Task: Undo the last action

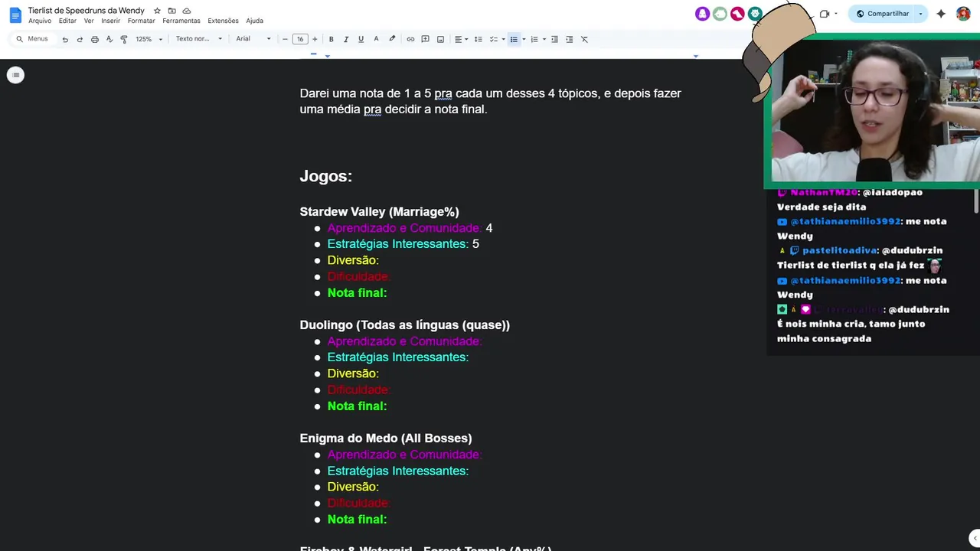Action: point(65,39)
